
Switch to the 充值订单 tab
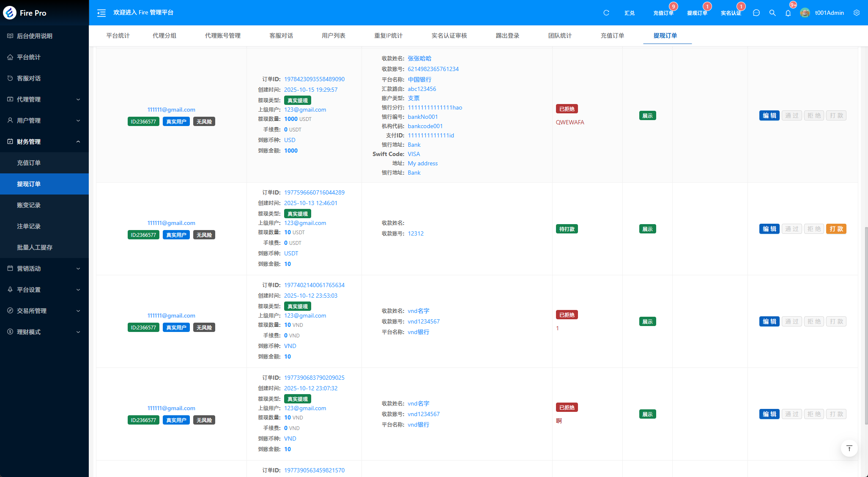click(612, 36)
